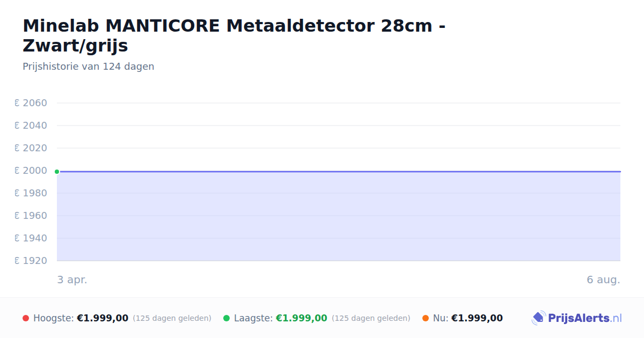Screen dimensions: 644x338
Task: Click Hoogste's '125 dagen geleden' note
Action: coord(172,318)
